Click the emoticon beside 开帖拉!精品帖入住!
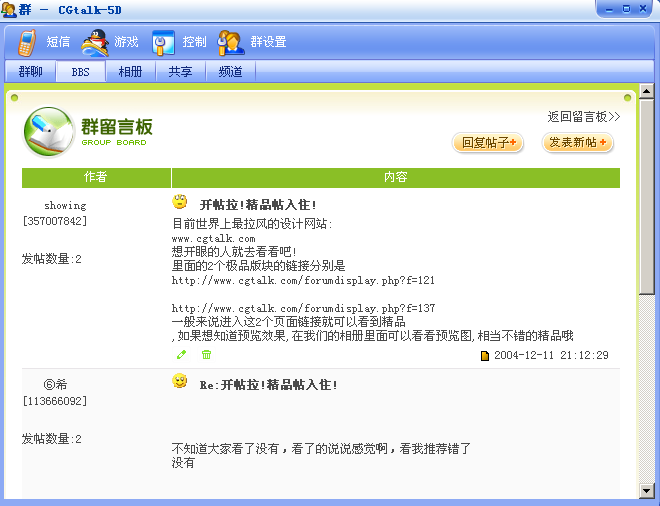The height and width of the screenshot is (506, 660). pyautogui.click(x=180, y=202)
